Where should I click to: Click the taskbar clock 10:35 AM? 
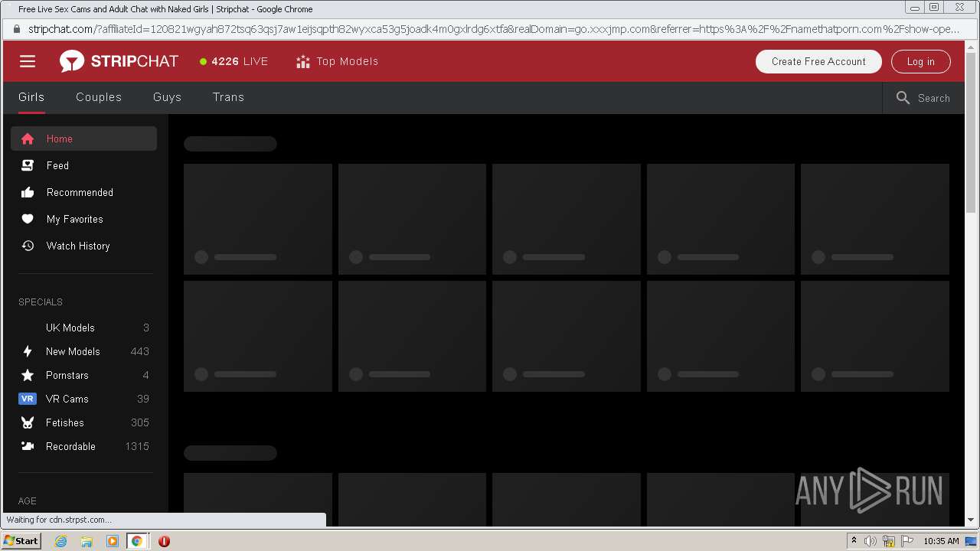pos(941,541)
